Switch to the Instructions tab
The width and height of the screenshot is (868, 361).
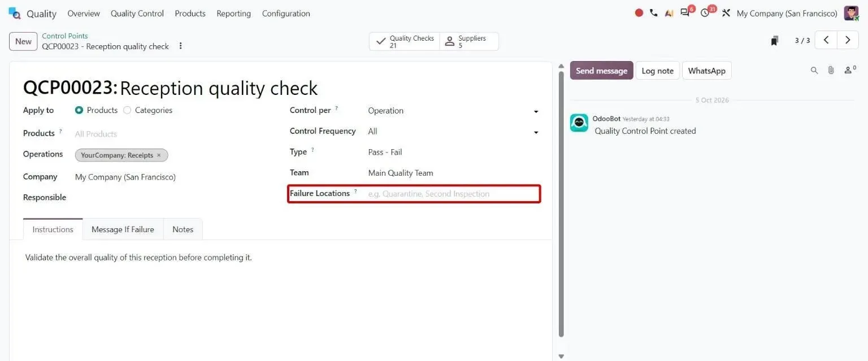coord(53,229)
